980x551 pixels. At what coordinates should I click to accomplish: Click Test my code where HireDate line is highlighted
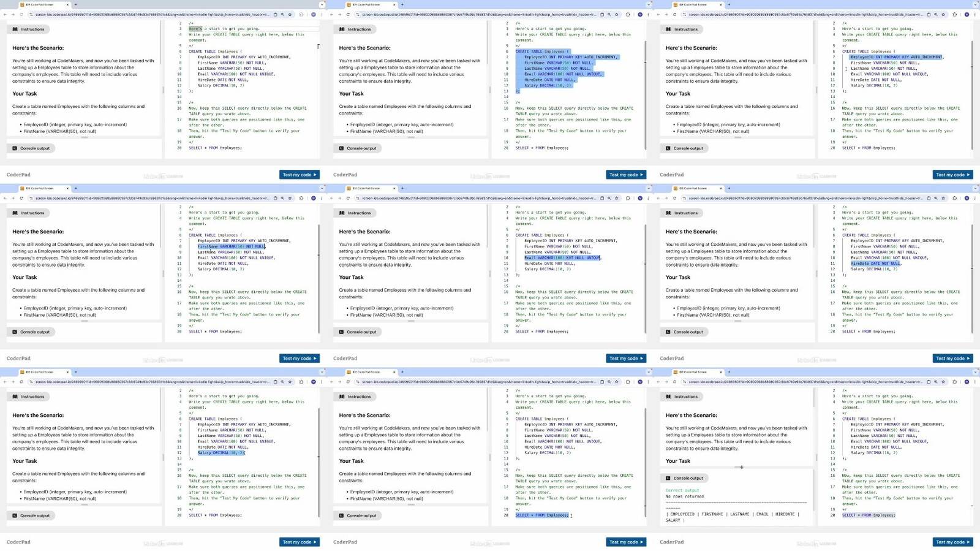[953, 359]
